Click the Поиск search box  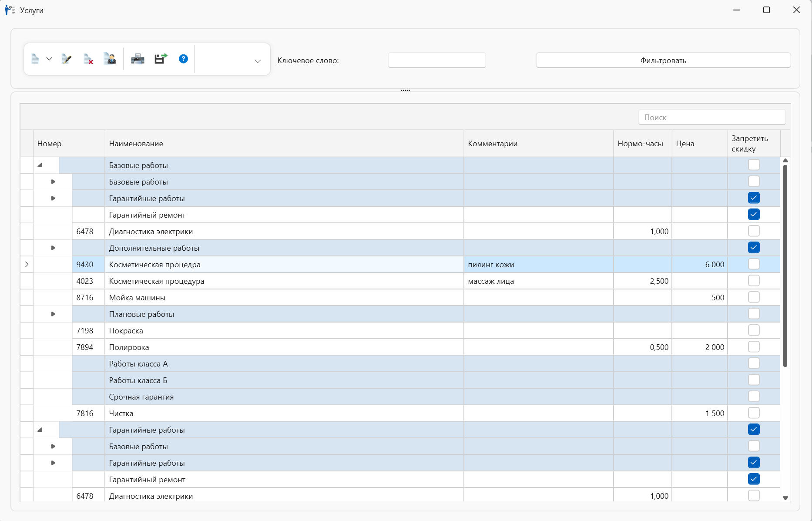pyautogui.click(x=712, y=117)
